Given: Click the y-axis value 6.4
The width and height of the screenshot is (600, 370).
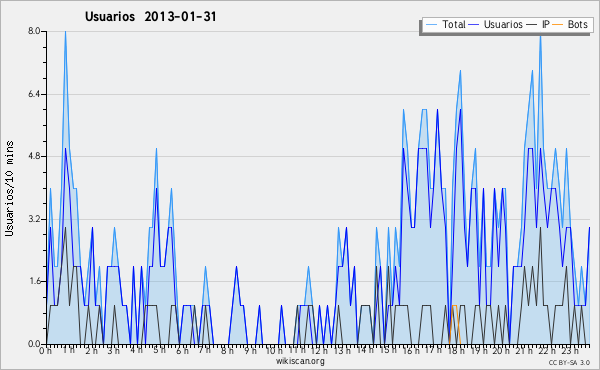Looking at the screenshot, I should point(34,94).
